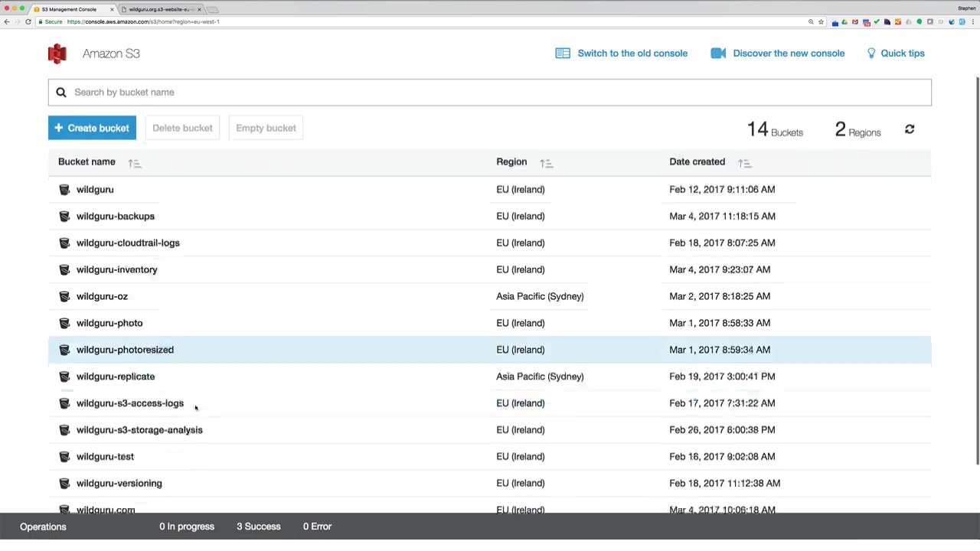Image resolution: width=980 pixels, height=551 pixels.
Task: Sort buckets by Date created using sort icon
Action: [744, 162]
